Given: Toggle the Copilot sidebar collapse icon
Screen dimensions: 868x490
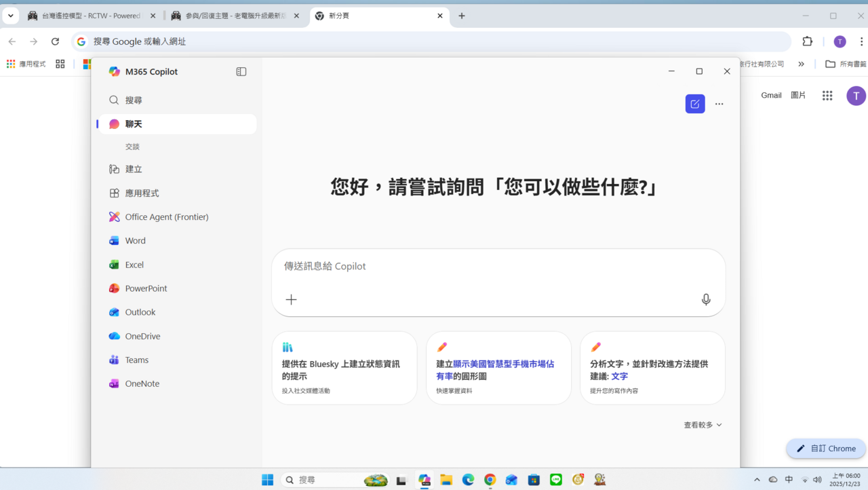Looking at the screenshot, I should pyautogui.click(x=241, y=71).
